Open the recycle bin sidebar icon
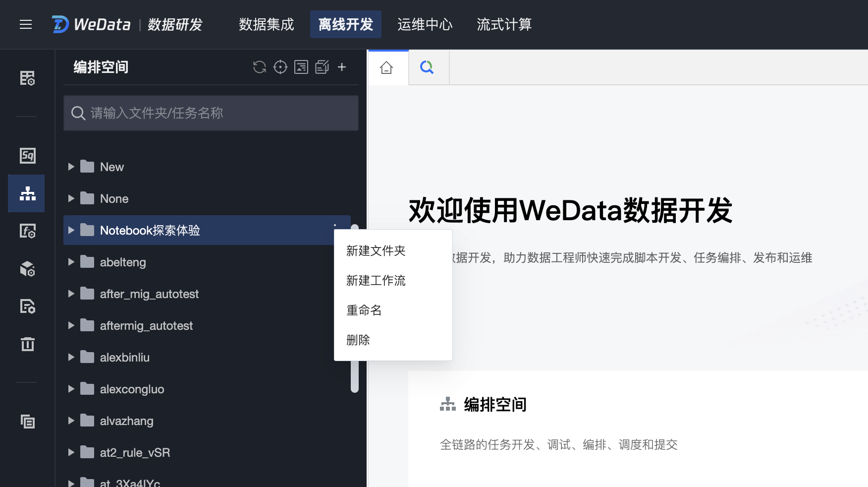The image size is (868, 487). [x=27, y=344]
